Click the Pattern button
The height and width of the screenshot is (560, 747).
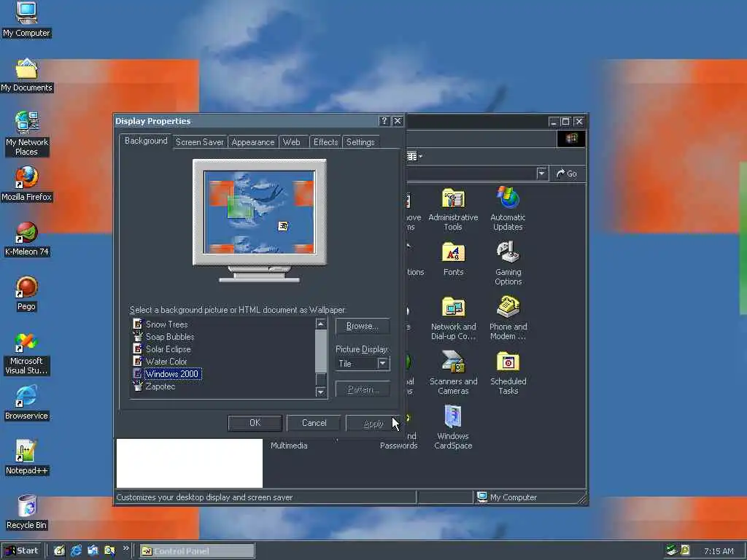pyautogui.click(x=363, y=389)
